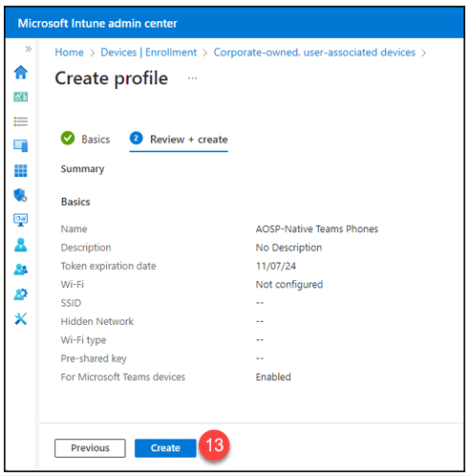This screenshot has height=476, width=470.
Task: Expand the sidebar with the double-chevron icon
Action: 29,49
